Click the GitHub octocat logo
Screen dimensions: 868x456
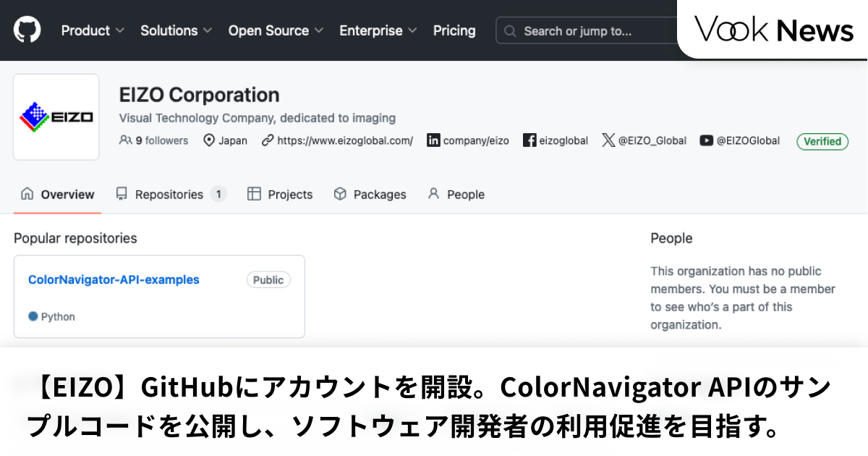point(27,30)
